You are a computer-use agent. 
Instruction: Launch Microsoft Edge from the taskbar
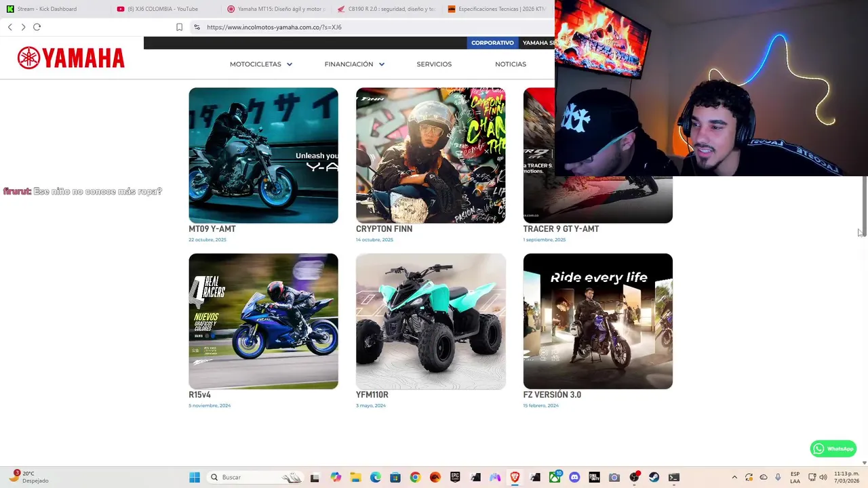tap(376, 477)
